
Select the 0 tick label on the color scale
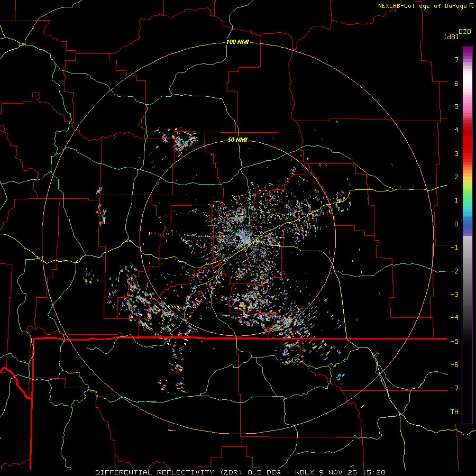coord(456,224)
